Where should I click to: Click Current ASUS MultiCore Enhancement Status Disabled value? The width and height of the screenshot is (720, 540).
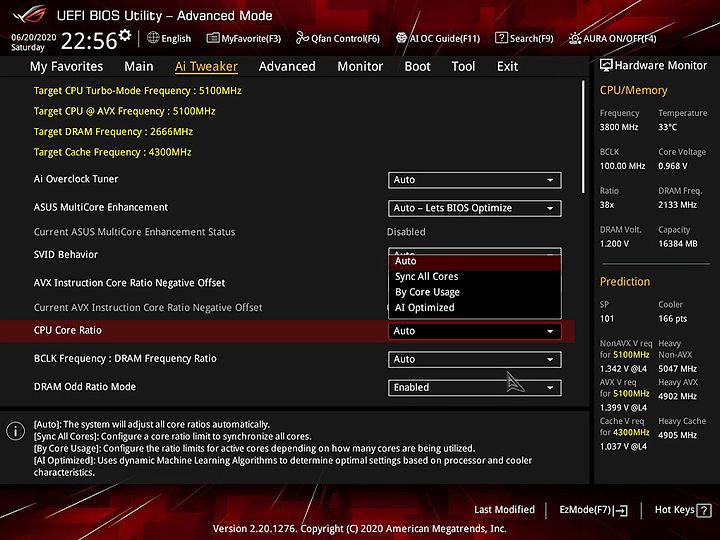[x=406, y=232]
